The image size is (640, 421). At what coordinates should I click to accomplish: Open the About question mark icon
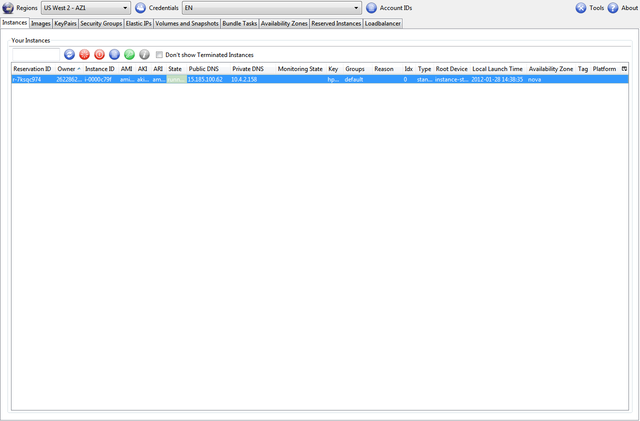[x=613, y=8]
